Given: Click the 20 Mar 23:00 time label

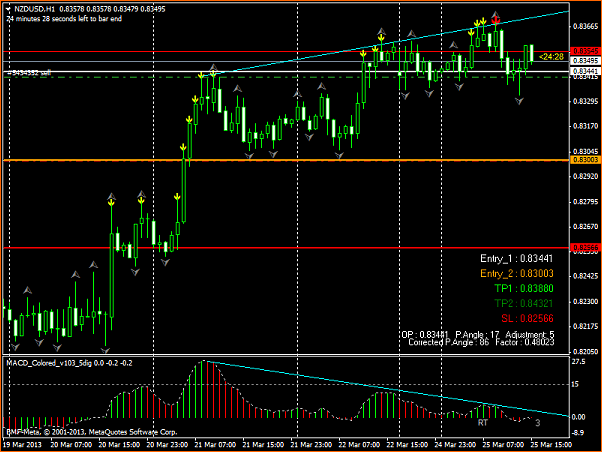Looking at the screenshot, I should point(167,445).
